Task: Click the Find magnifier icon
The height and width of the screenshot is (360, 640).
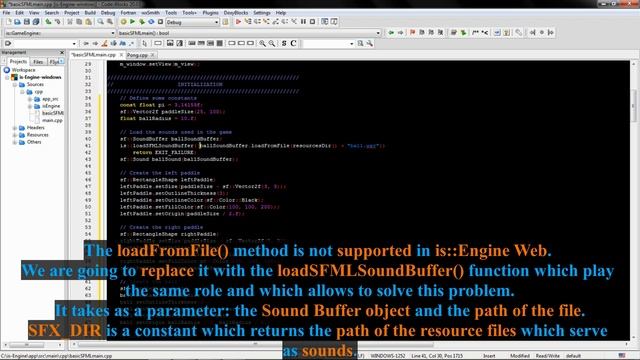Action: 100,22
